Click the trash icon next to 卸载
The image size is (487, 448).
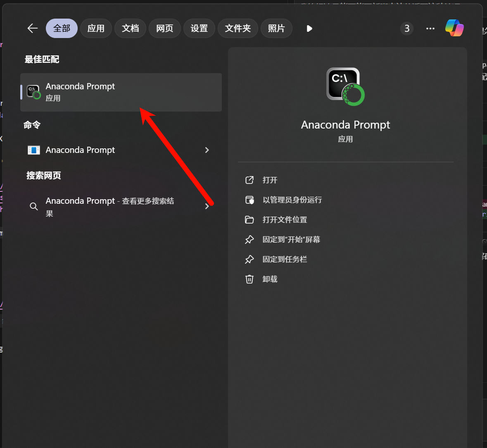tap(249, 279)
